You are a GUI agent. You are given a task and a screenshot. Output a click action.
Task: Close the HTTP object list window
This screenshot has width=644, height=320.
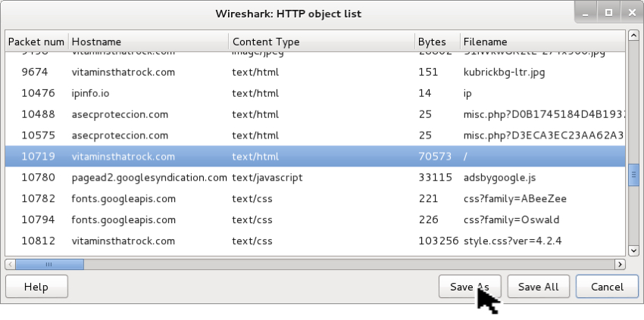pyautogui.click(x=632, y=13)
